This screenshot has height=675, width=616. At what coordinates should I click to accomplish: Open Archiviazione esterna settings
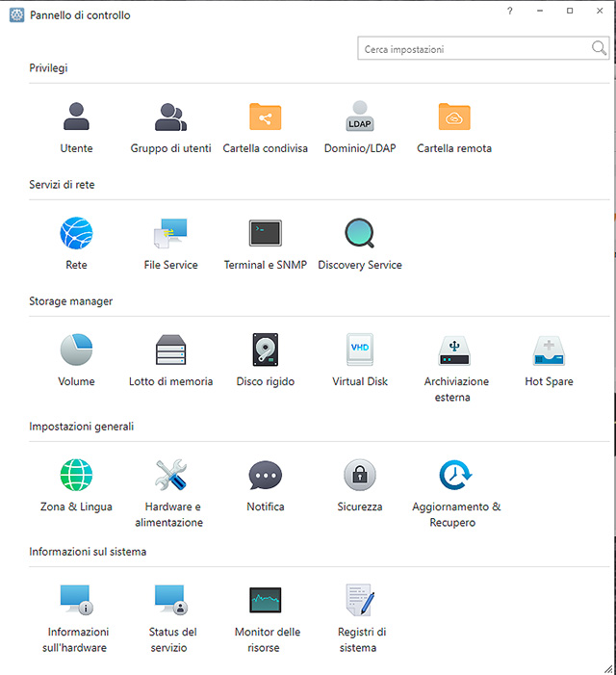(454, 350)
